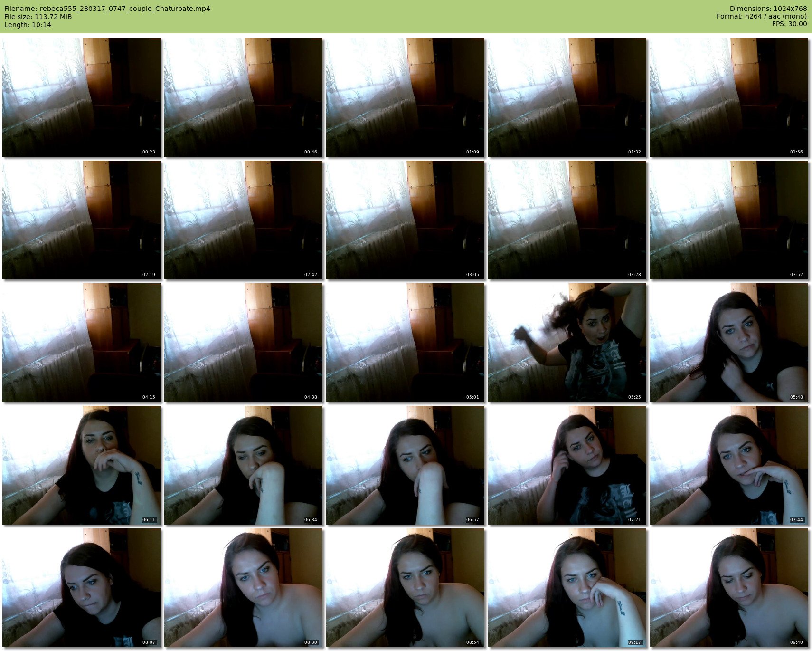Open the thumbnail timestamped 05:01

click(x=405, y=343)
